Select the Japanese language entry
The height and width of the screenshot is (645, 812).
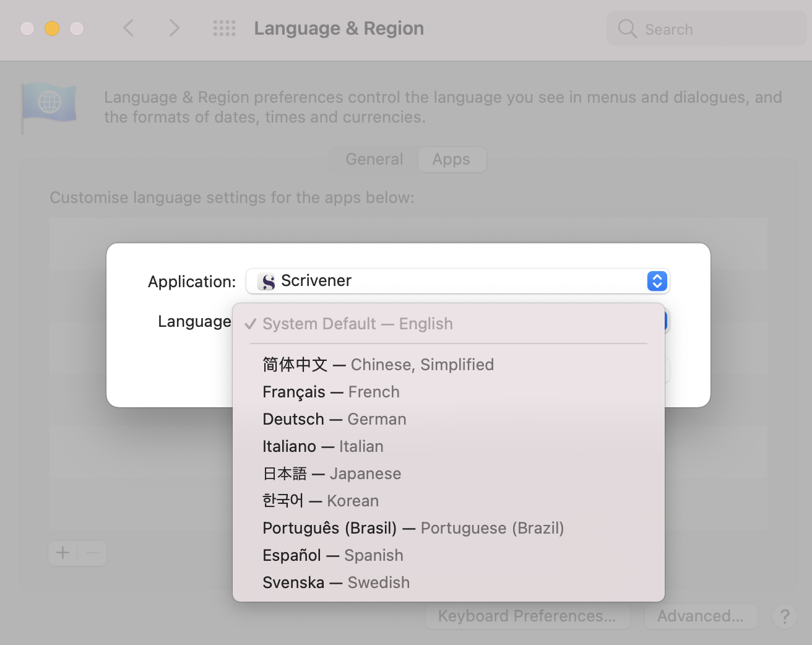point(448,474)
